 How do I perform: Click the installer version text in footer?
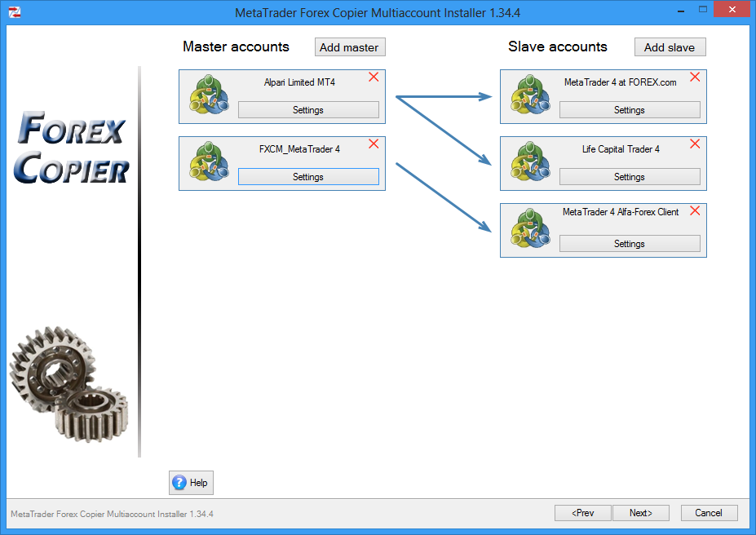pyautogui.click(x=112, y=514)
